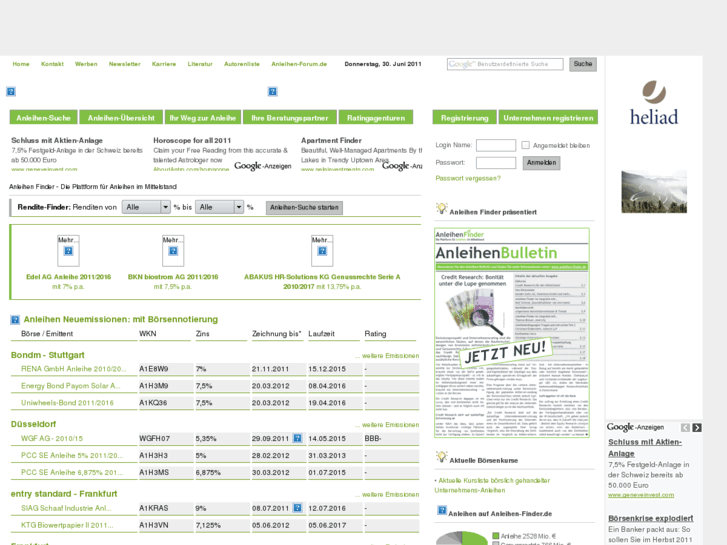Open Anleihen-Übersicht tab
This screenshot has width=727, height=545.
(x=121, y=117)
